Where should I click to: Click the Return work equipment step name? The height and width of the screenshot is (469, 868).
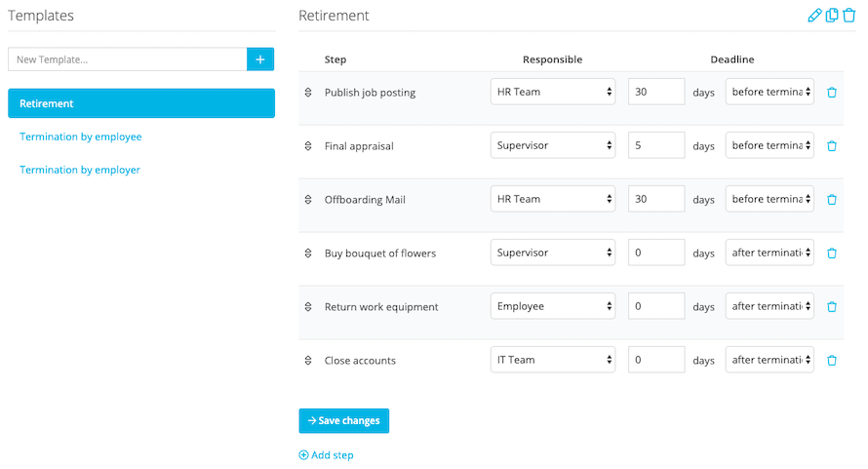point(381,307)
